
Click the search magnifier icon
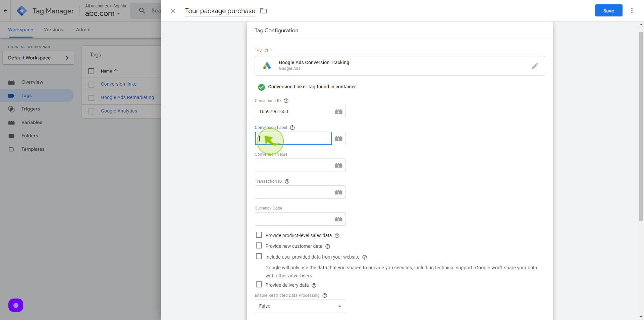coord(142,11)
